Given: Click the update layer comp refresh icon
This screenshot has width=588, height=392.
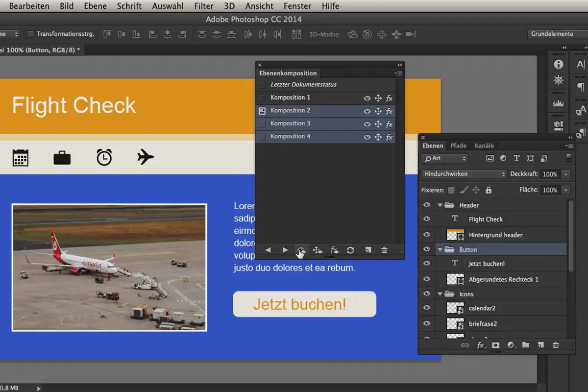Looking at the screenshot, I should [350, 250].
